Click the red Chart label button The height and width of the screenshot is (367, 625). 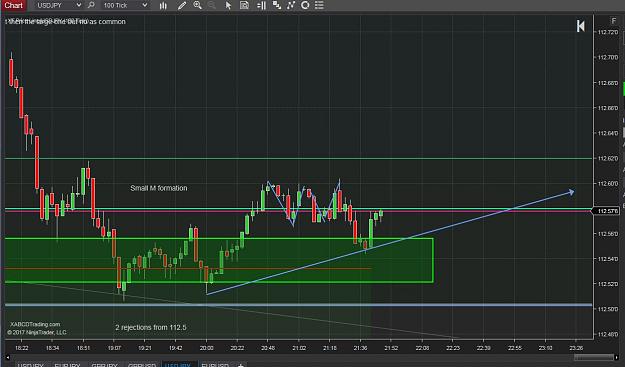click(x=14, y=5)
